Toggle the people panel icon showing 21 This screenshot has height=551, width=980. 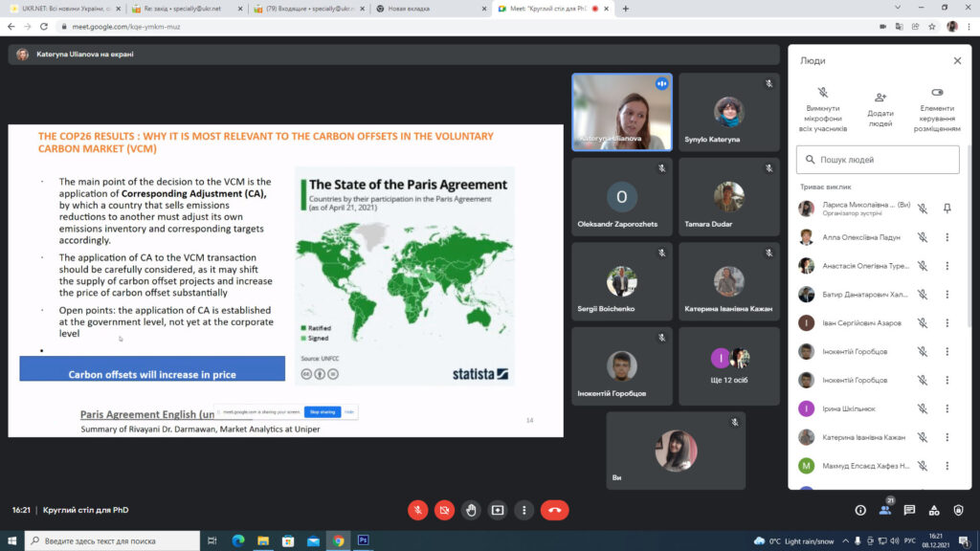885,510
